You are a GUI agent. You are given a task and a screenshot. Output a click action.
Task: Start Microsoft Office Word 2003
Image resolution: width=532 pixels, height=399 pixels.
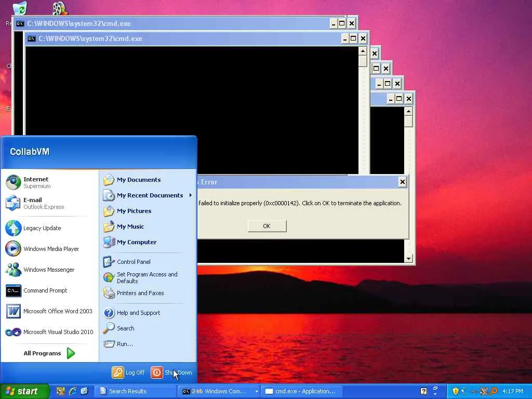tap(57, 311)
